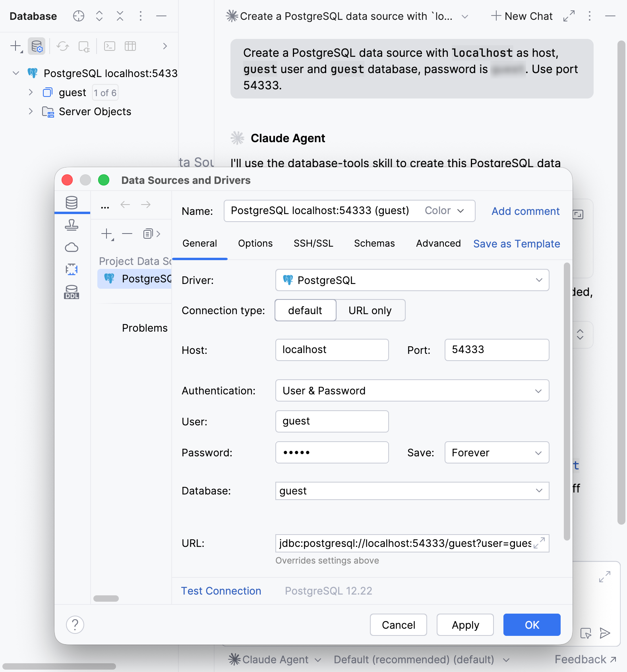Viewport: 627px width, 672px height.
Task: Switch to the SSH/SSL tab
Action: click(313, 243)
